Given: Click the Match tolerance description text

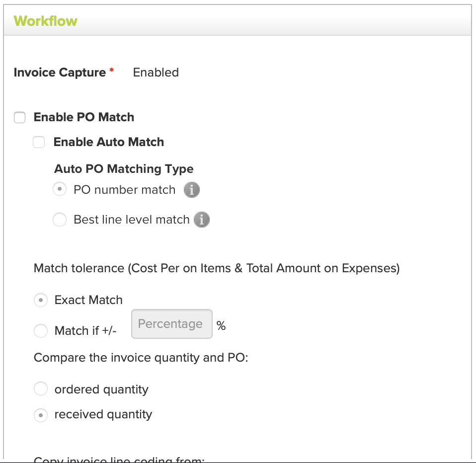Looking at the screenshot, I should 217,268.
